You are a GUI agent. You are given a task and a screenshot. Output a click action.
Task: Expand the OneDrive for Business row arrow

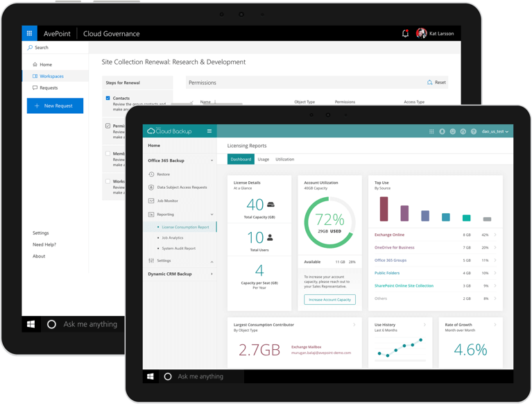click(495, 248)
